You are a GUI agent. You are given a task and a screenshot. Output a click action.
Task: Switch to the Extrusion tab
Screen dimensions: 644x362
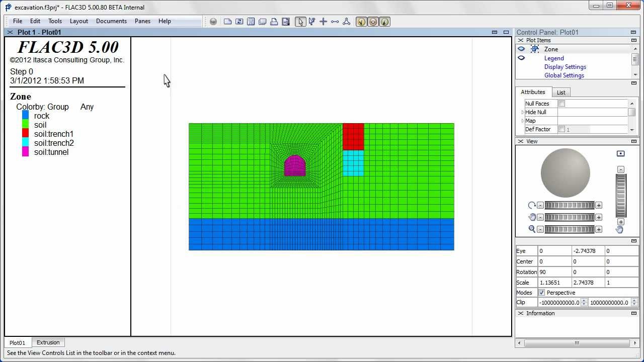click(x=48, y=342)
